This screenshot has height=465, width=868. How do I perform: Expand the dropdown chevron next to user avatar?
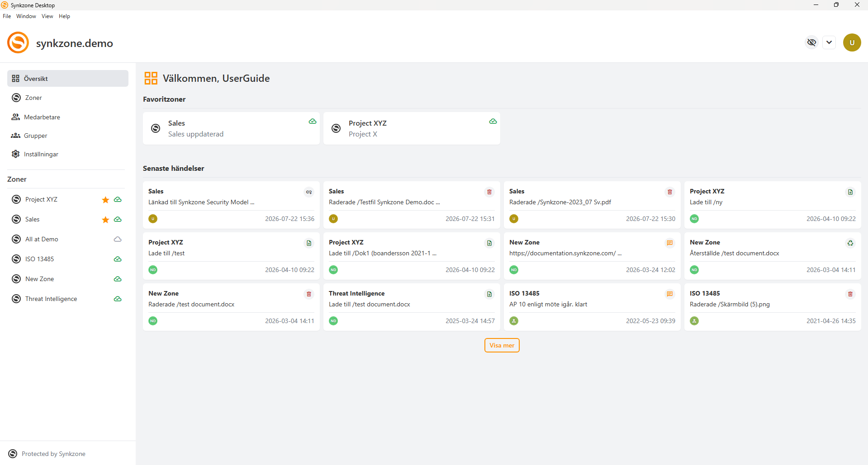[829, 42]
